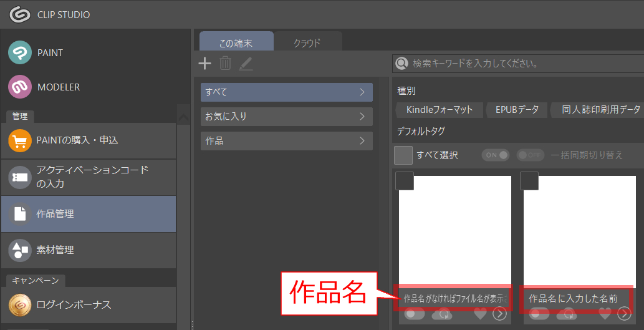Open 素材管理 in the sidebar

(89, 250)
